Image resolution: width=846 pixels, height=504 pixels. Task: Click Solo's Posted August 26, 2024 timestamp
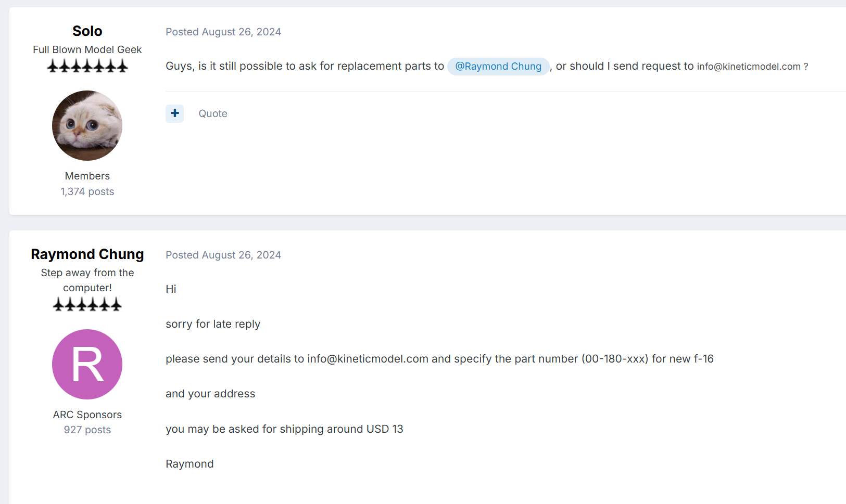pos(223,32)
